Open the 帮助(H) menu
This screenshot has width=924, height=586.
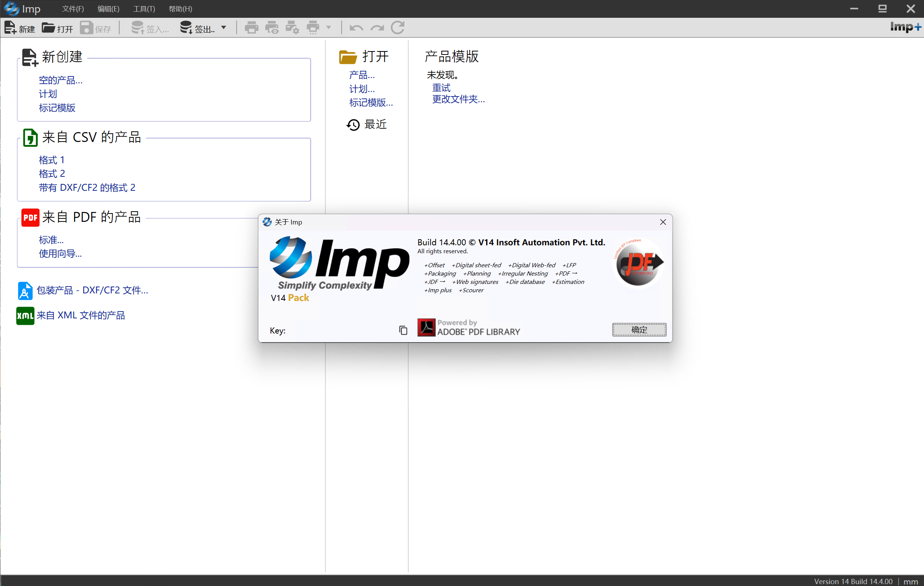pos(180,9)
